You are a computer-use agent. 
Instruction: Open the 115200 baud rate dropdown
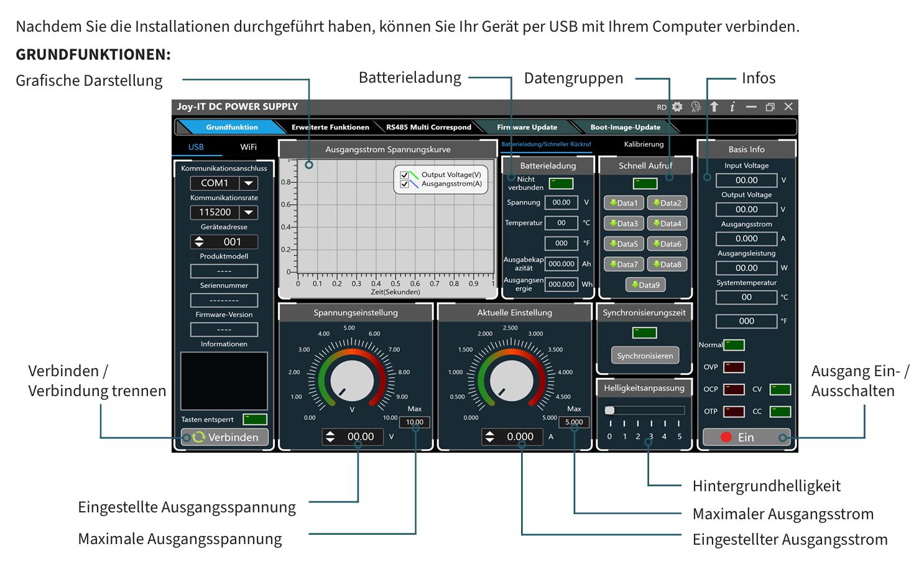[x=249, y=213]
